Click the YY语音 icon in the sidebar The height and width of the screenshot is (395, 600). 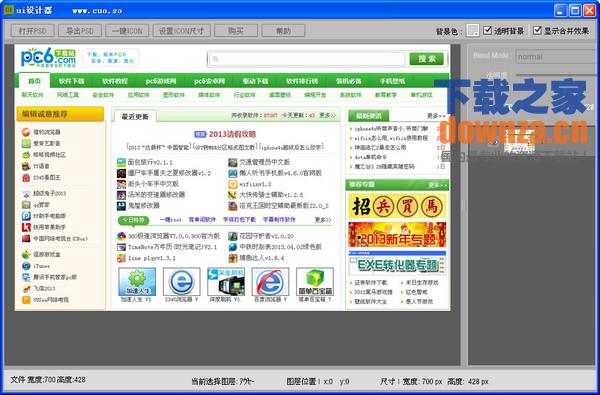tap(26, 166)
